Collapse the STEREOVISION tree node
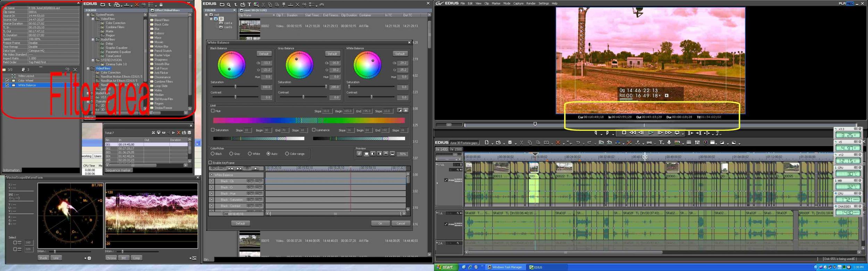Screen dimensions: 868x271 (x=93, y=60)
